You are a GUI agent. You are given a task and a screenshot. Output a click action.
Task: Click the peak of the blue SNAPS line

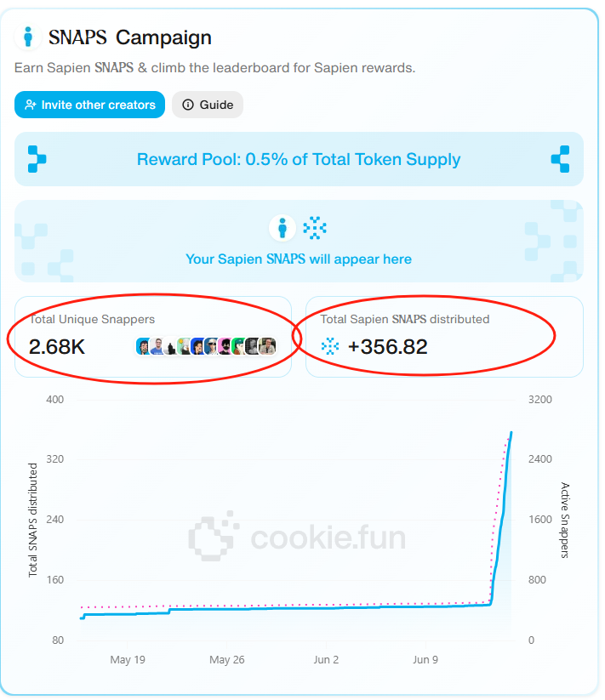click(x=511, y=433)
